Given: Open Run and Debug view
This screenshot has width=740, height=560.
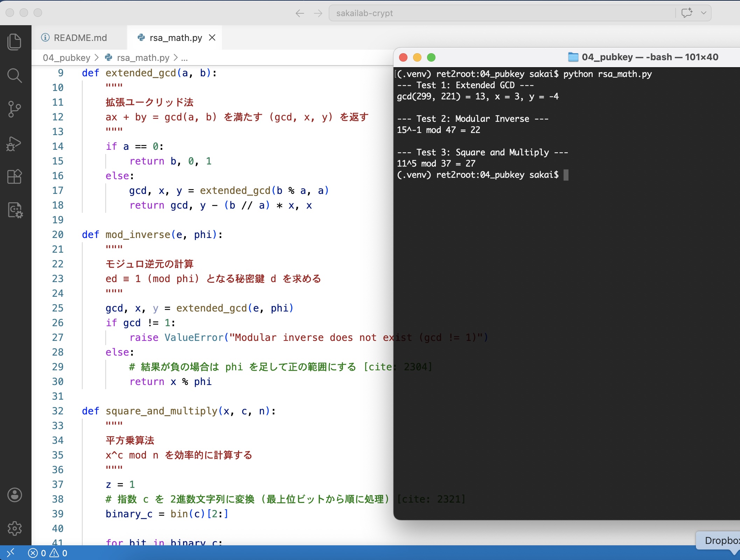Looking at the screenshot, I should [x=14, y=143].
